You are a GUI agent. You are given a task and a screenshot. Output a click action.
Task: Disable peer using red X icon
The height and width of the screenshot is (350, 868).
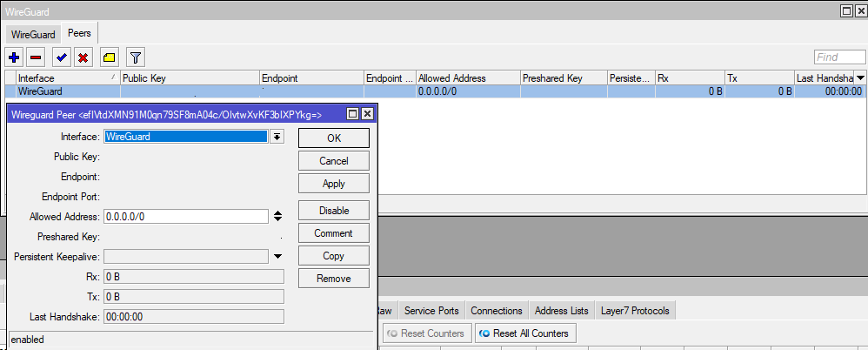click(83, 57)
